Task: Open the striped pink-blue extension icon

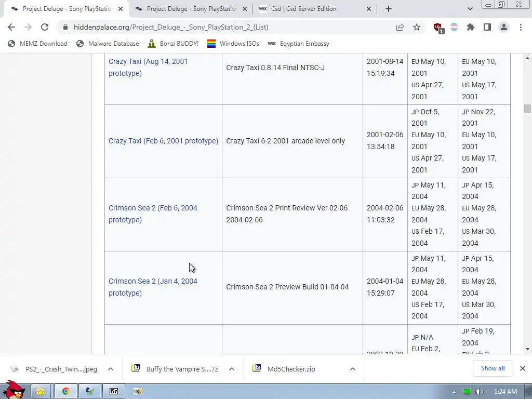Action: pyautogui.click(x=454, y=27)
